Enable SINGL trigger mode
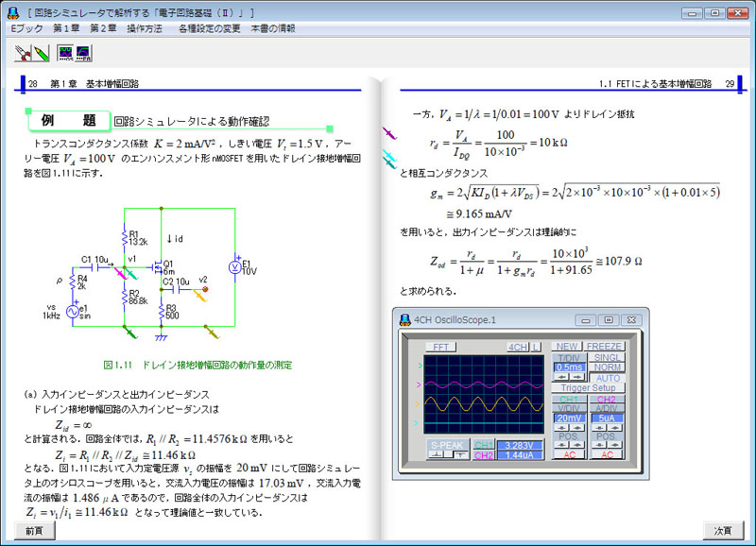The image size is (756, 546). [607, 357]
